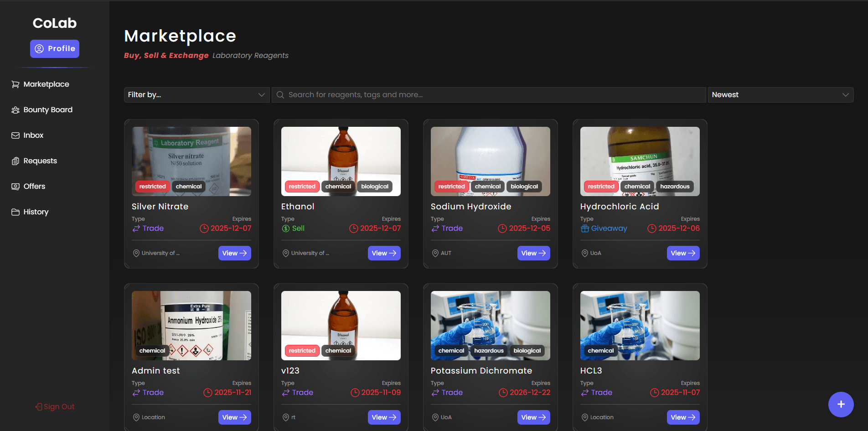The height and width of the screenshot is (431, 868).
Task: Click the View button for Potassium Dichromate
Action: [x=533, y=417]
